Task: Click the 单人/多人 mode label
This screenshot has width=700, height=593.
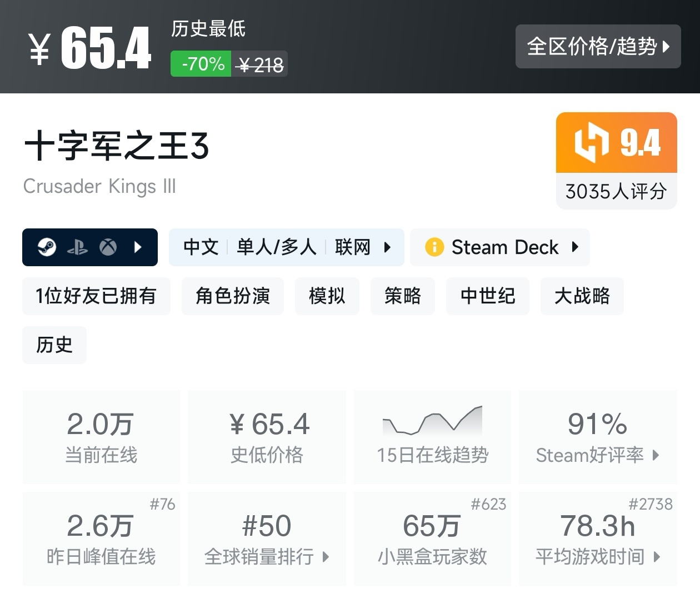Action: pyautogui.click(x=277, y=247)
